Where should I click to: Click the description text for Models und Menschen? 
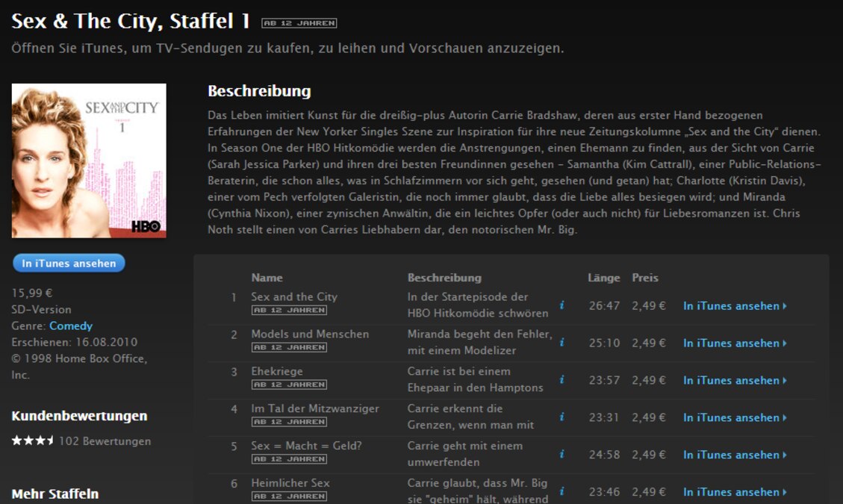tap(479, 342)
